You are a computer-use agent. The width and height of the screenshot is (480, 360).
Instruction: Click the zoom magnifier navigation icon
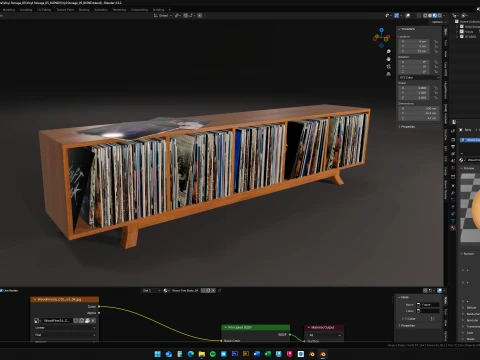click(x=388, y=52)
